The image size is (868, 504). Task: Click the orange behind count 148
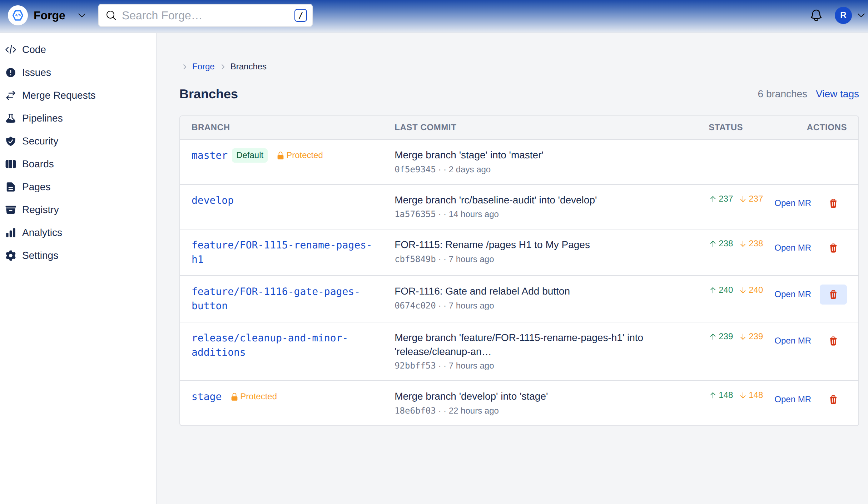tap(752, 395)
